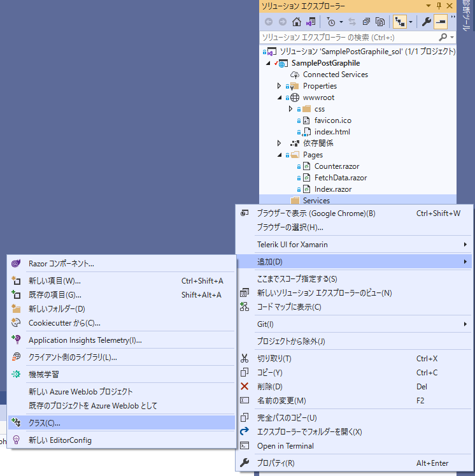Select the solution 'SamplePostGraphile_sol' row

coord(358,52)
